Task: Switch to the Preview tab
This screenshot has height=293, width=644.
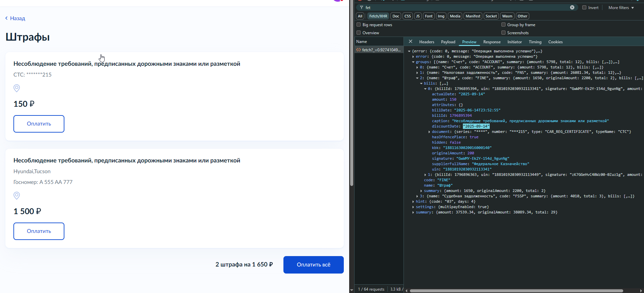Action: point(469,42)
